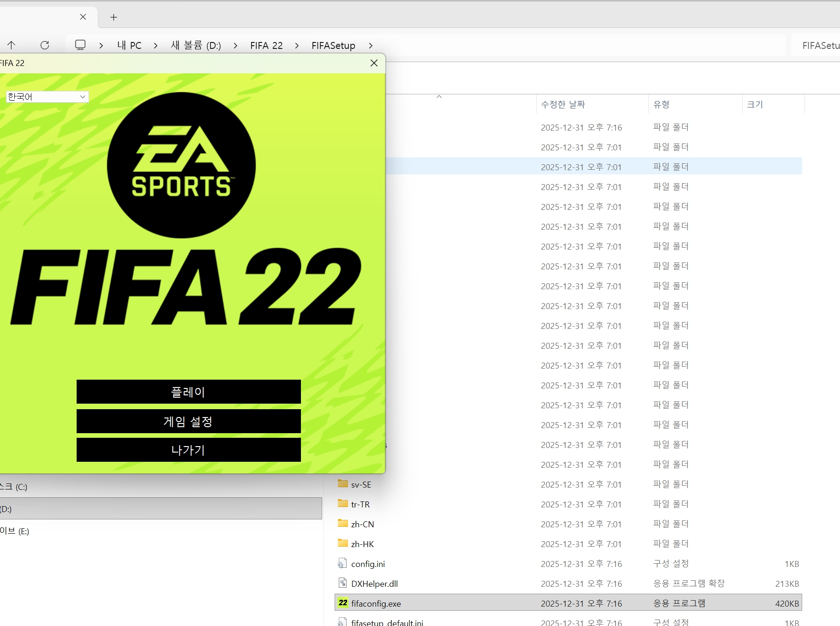Viewport: 840px width, 626px height.
Task: Click the modified date of config.ini
Action: tap(582, 564)
